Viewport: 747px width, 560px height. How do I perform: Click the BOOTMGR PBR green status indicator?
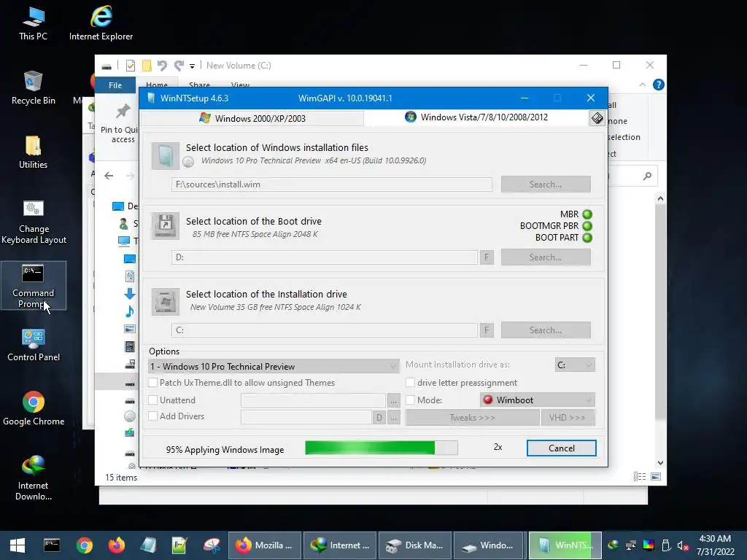click(587, 226)
